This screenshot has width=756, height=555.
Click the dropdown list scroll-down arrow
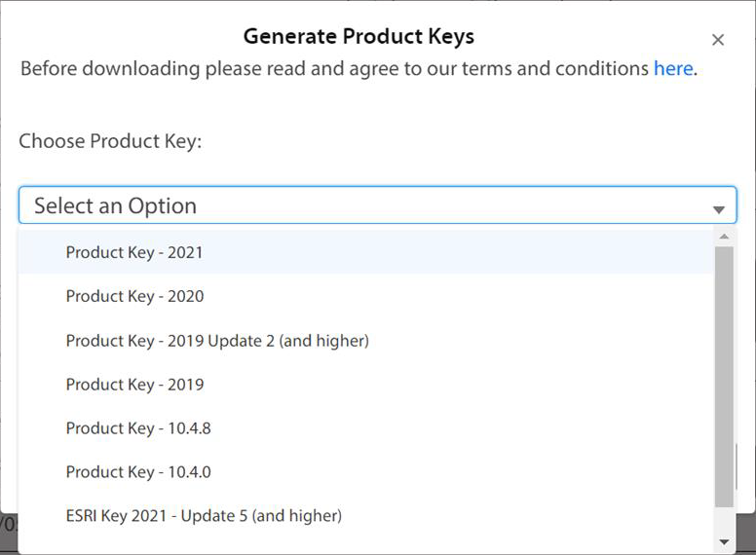[x=724, y=541]
